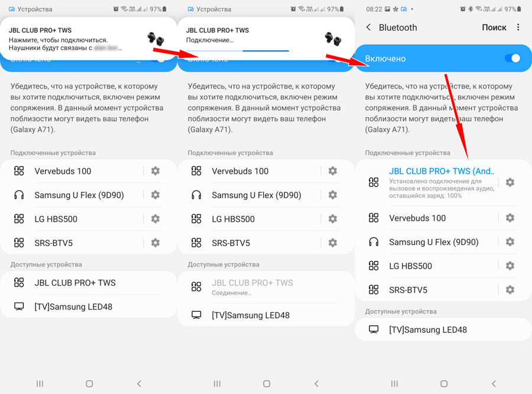
Task: Open Vervebuds 100 settings gear in middle screen
Action: coord(333,171)
